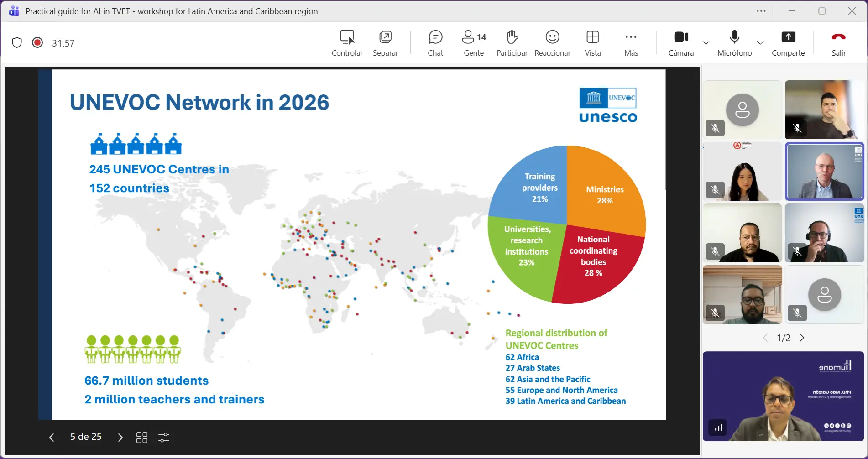Click the red recording indicator
Image resolution: width=868 pixels, height=459 pixels.
pyautogui.click(x=37, y=43)
